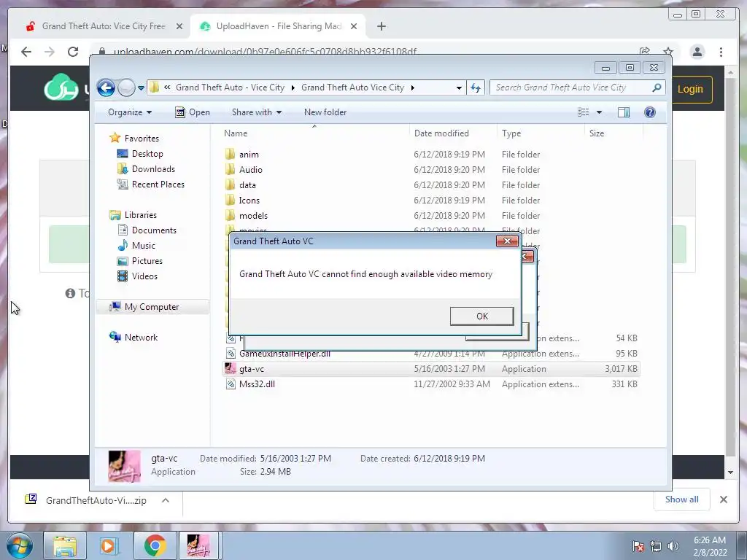Select the Audio folder
Screen dimensions: 747x560
(x=430, y=169)
